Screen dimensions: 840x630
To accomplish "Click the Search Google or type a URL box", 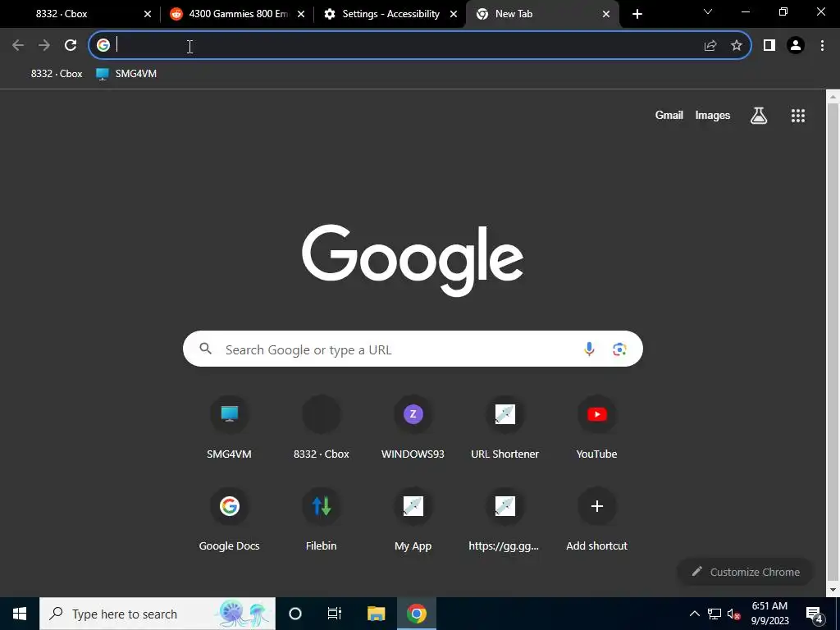I will [x=413, y=349].
